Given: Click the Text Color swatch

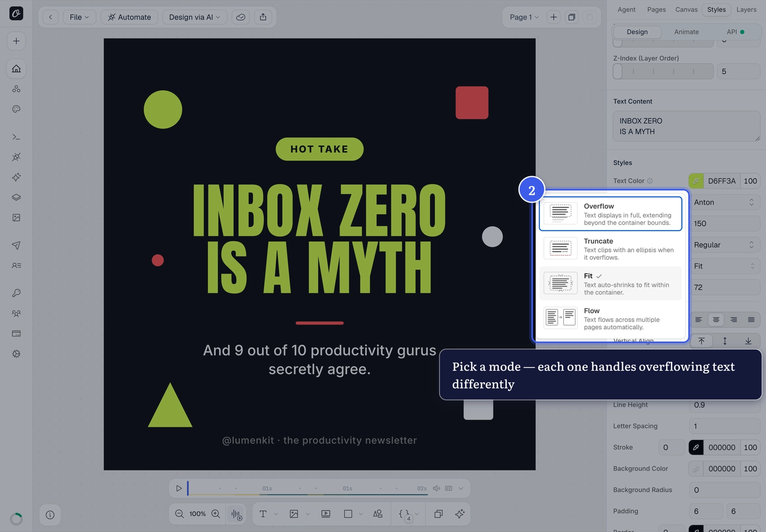Looking at the screenshot, I should (x=696, y=181).
